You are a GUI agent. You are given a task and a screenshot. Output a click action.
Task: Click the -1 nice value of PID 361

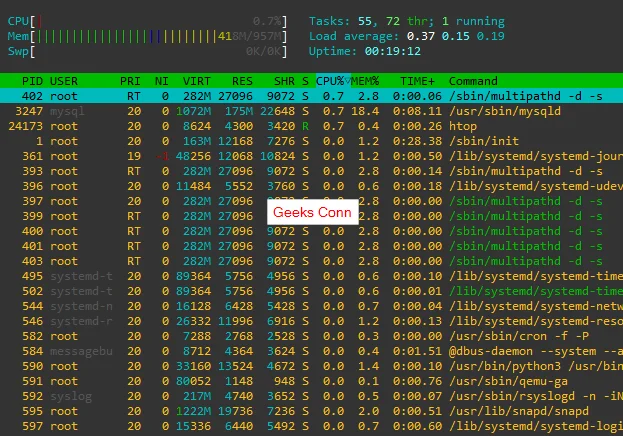pos(162,156)
